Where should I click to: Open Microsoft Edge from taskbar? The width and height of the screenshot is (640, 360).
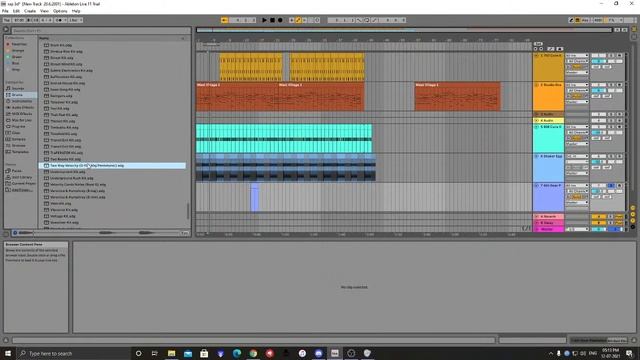[x=237, y=353]
